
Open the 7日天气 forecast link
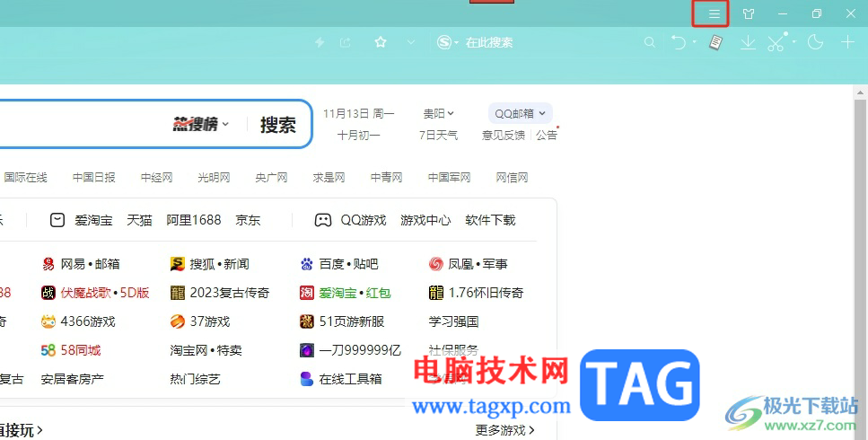[x=438, y=135]
